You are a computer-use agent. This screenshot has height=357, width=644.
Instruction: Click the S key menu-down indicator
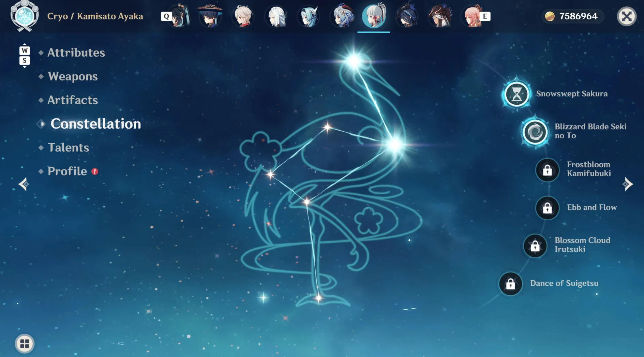(x=24, y=61)
